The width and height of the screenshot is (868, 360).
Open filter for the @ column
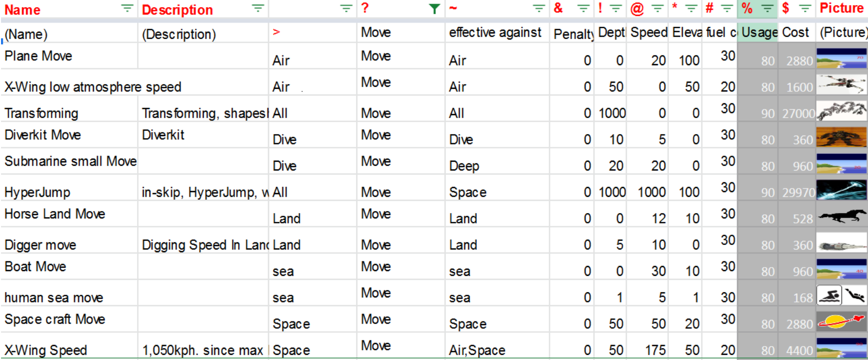tap(657, 8)
